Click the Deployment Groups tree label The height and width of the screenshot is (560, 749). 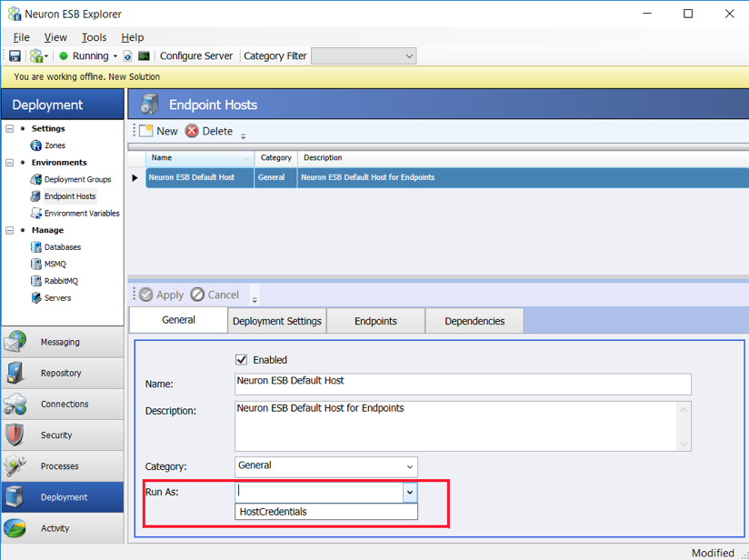pos(77,179)
